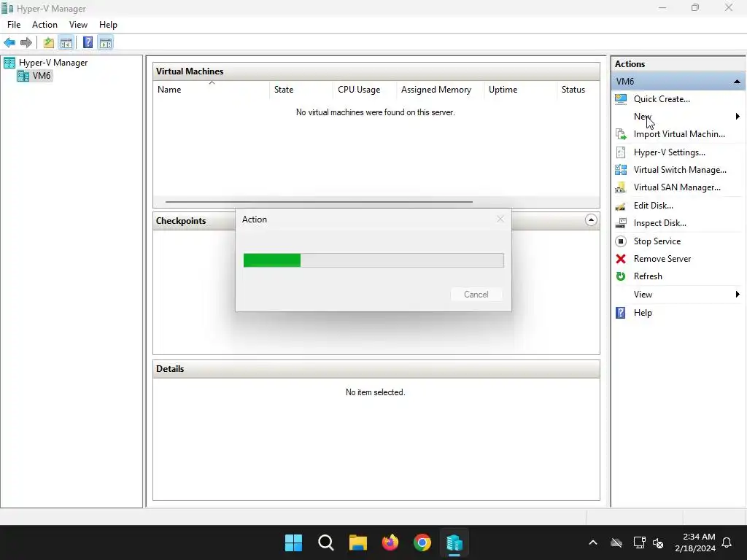Click the Quick Create... link
This screenshot has height=560, width=747.
coord(662,99)
